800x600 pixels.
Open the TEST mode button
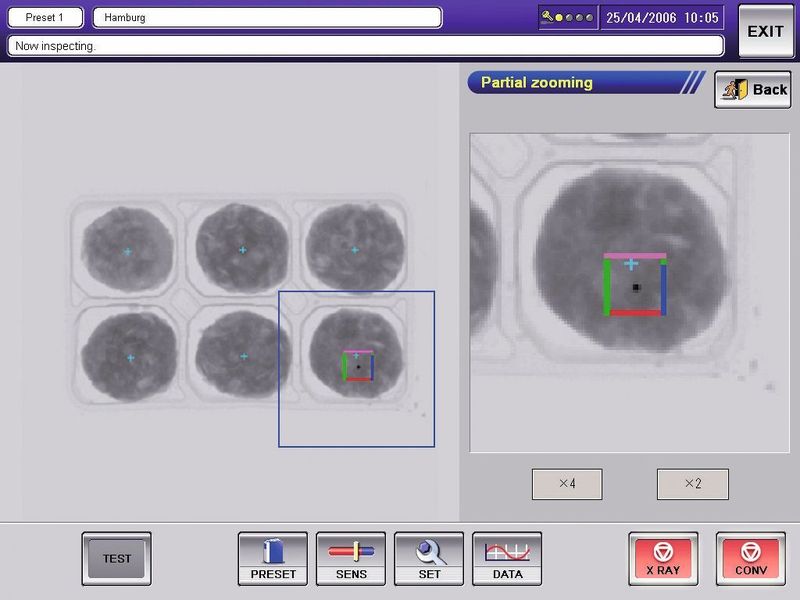click(x=116, y=559)
